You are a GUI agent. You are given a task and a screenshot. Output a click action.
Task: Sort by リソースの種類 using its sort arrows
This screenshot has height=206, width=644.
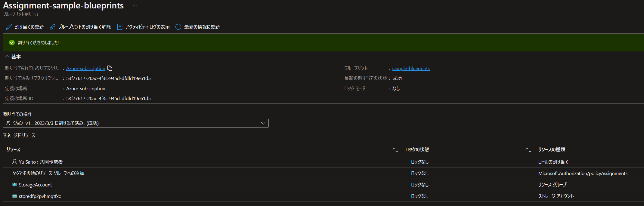(528, 150)
